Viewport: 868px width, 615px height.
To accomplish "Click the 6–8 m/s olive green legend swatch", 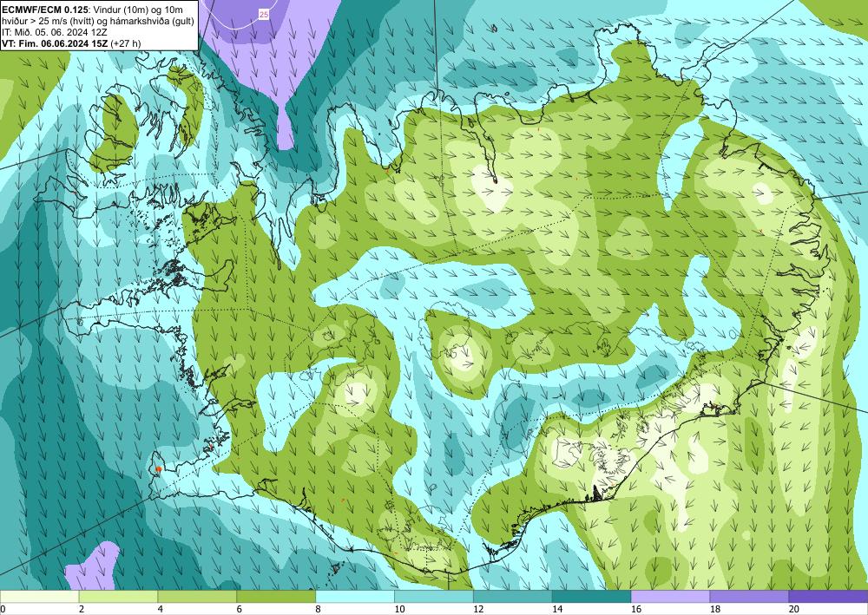I will [x=276, y=596].
